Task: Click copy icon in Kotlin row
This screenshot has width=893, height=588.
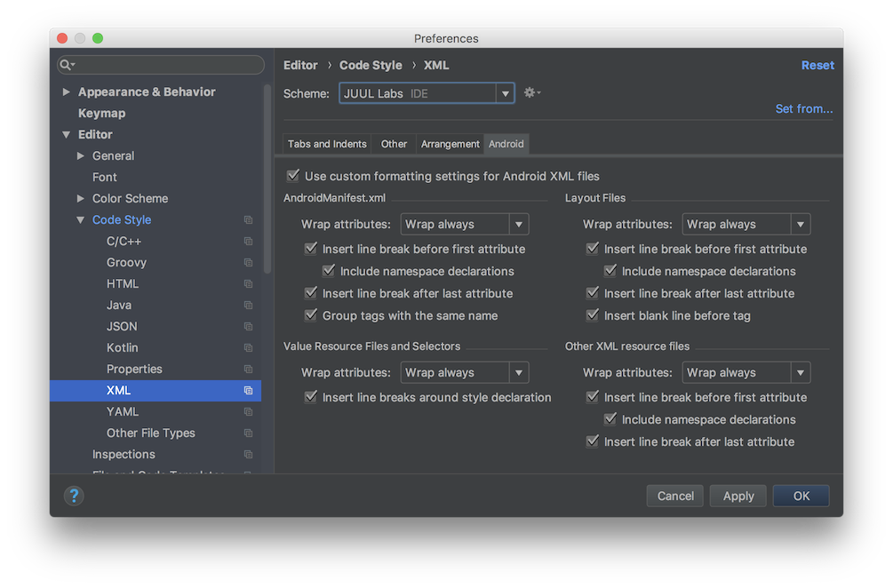Action: (248, 348)
